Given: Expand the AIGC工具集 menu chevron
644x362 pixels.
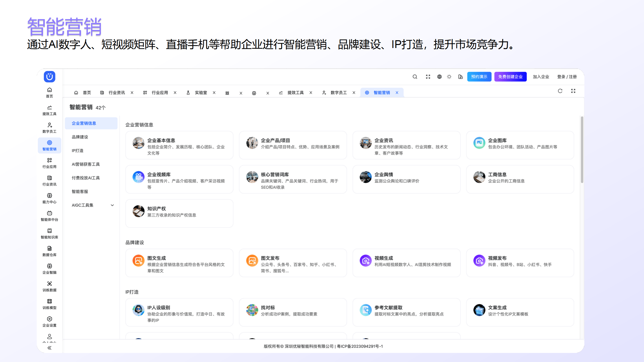Looking at the screenshot, I should coord(112,205).
